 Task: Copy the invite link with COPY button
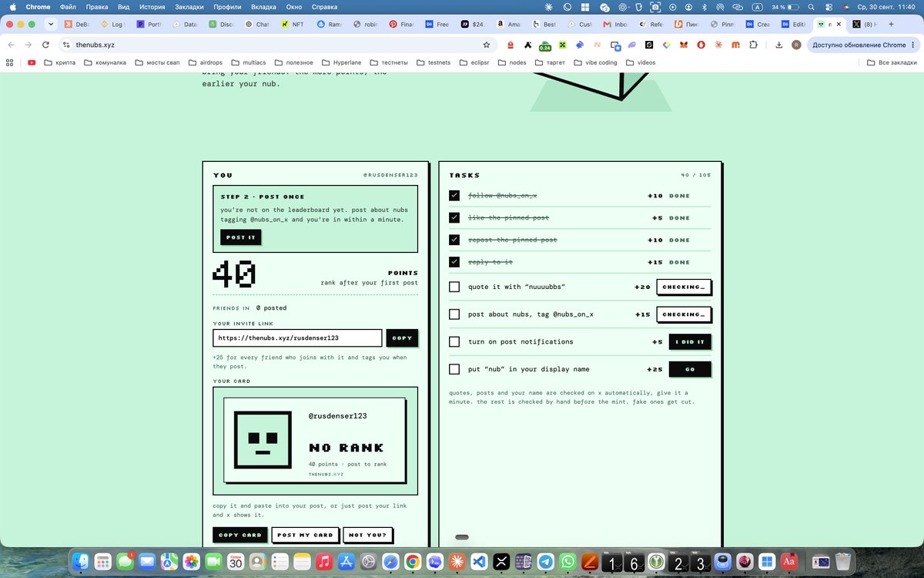(402, 338)
